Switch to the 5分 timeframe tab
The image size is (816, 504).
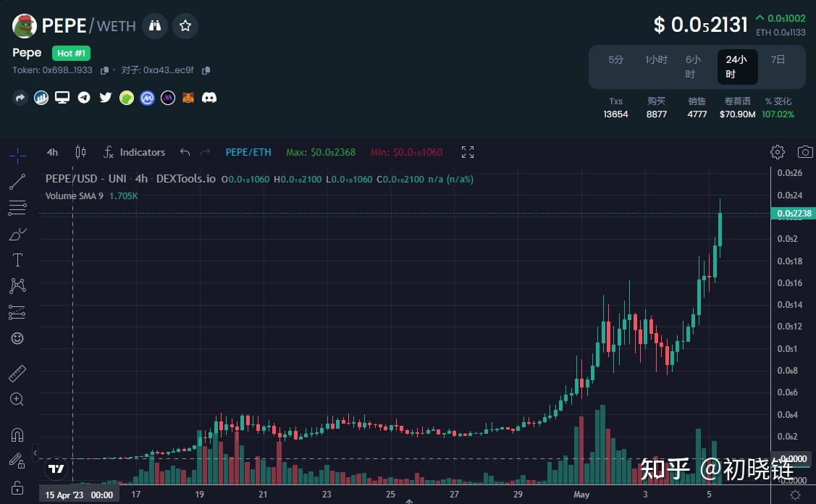615,59
